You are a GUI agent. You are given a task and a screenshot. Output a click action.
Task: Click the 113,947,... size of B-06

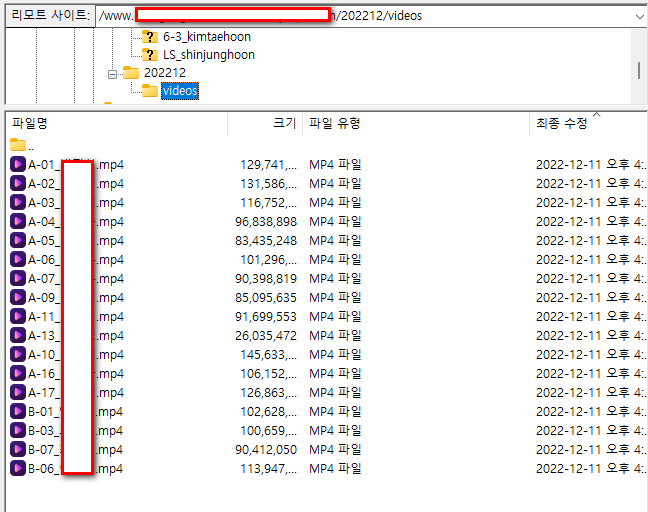click(269, 469)
